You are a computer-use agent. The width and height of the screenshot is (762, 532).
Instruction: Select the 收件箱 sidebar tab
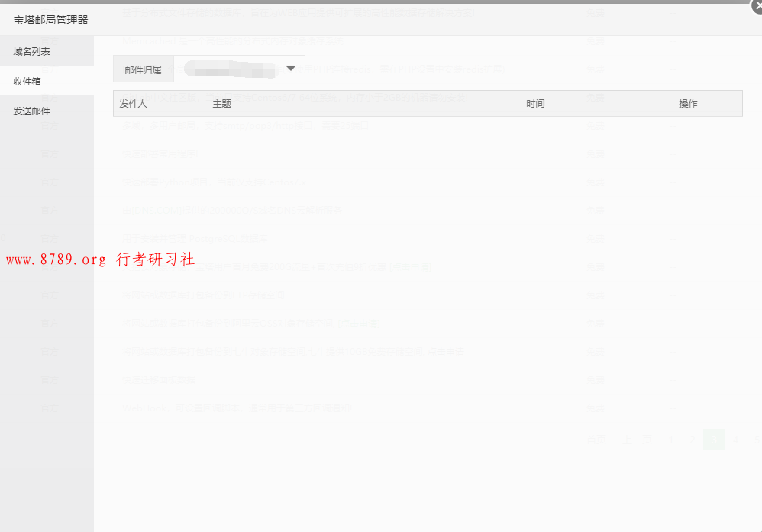click(x=47, y=81)
